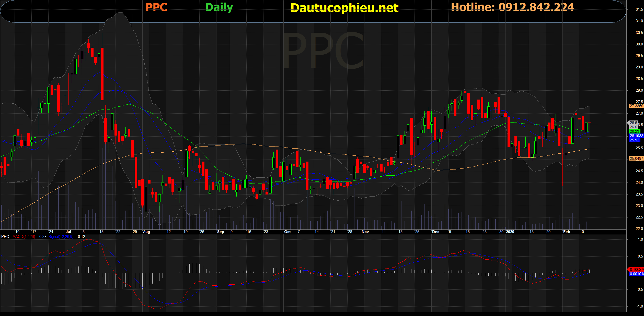Screen dimensions: 644x316
Task: Click the orange PPC ticker title
Action: 156,7
